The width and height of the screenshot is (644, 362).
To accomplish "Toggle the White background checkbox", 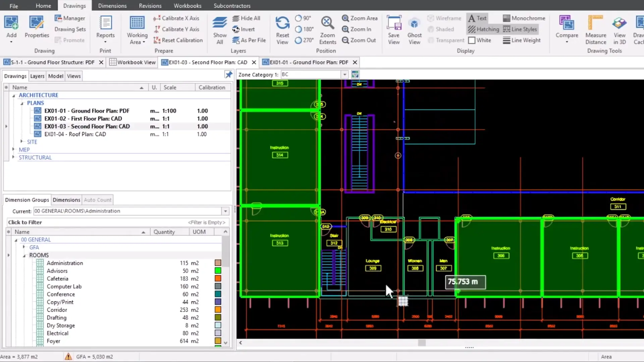I will pos(472,40).
